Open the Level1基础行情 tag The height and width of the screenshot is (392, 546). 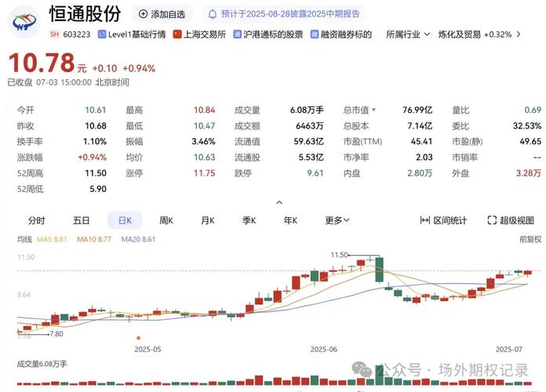click(x=132, y=34)
